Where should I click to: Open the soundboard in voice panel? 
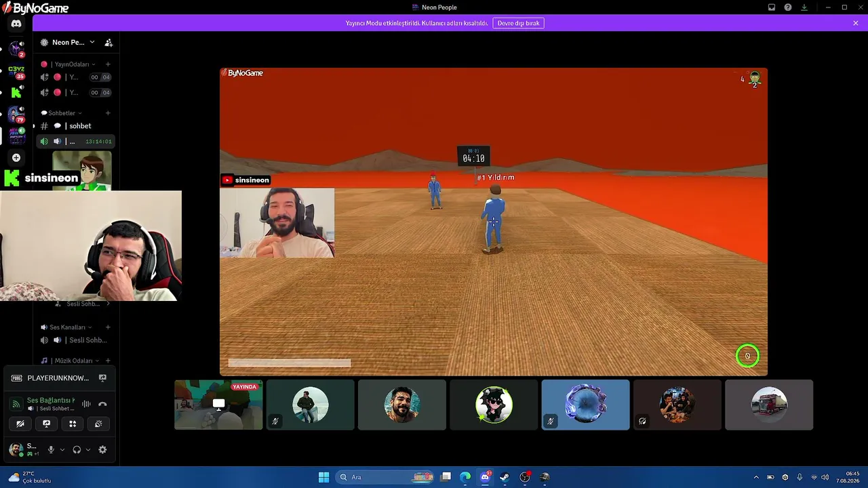(x=98, y=424)
